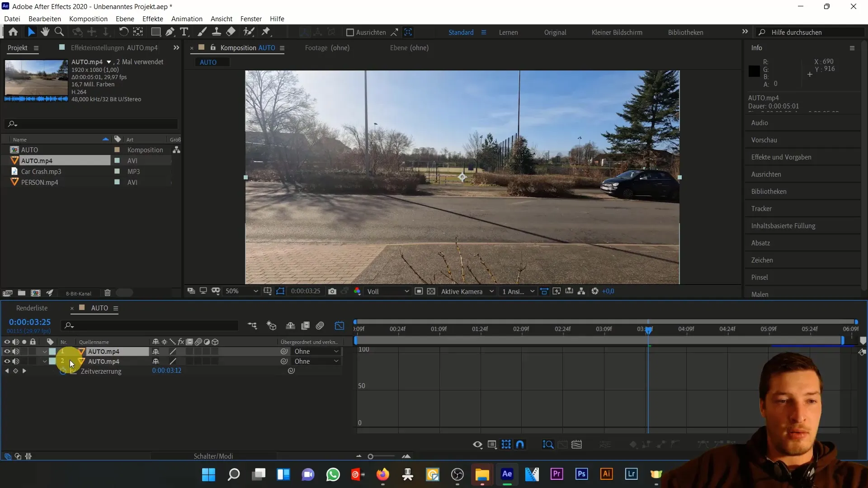Image resolution: width=868 pixels, height=488 pixels.
Task: Toggle visibility of AUTO.mp4 layer 2
Action: [7, 361]
